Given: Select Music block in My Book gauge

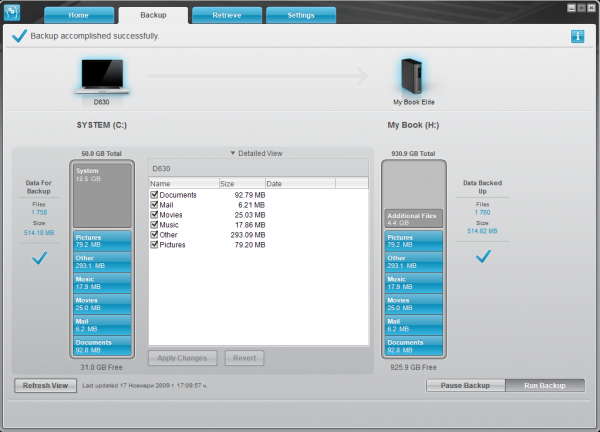Looking at the screenshot, I should (414, 283).
